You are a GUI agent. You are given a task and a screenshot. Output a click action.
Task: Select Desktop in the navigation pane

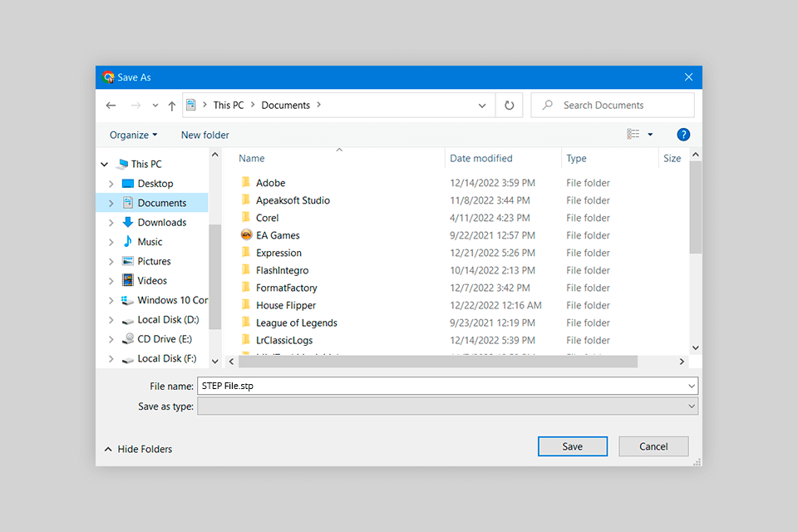click(x=155, y=183)
